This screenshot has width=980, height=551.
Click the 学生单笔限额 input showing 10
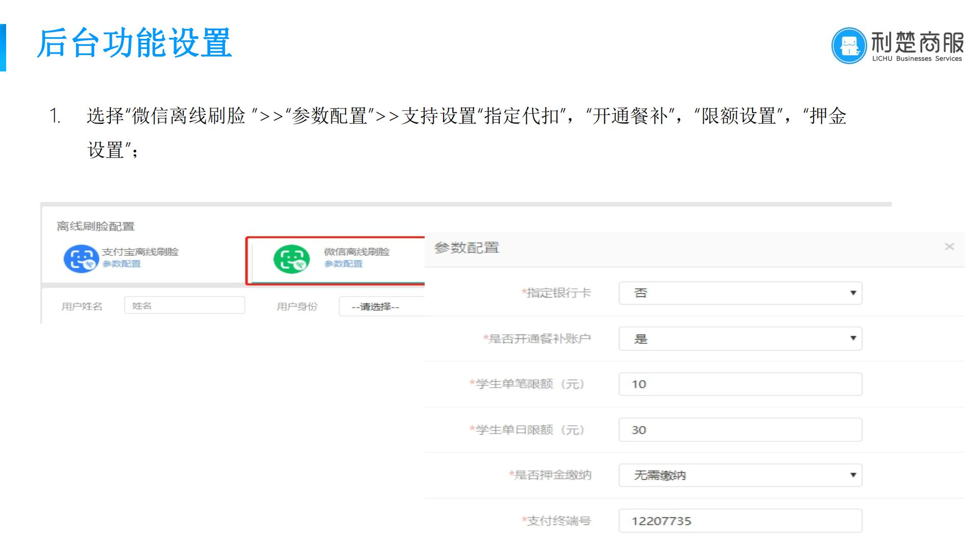[x=740, y=384]
